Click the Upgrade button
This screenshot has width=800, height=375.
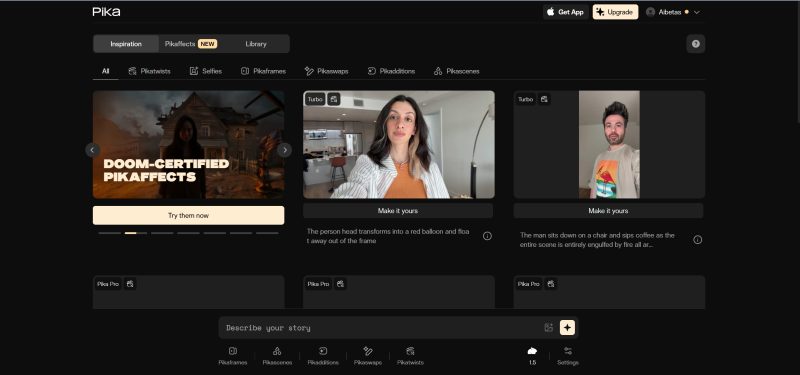[615, 12]
